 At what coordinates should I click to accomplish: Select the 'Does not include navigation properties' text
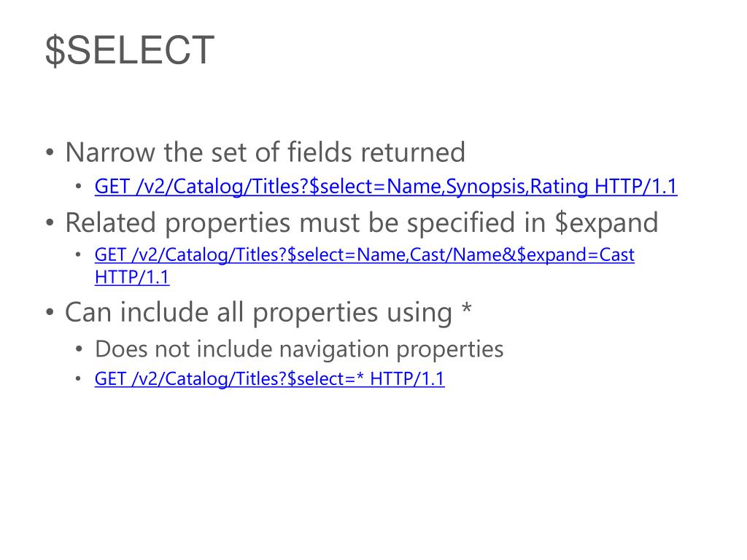pos(299,349)
